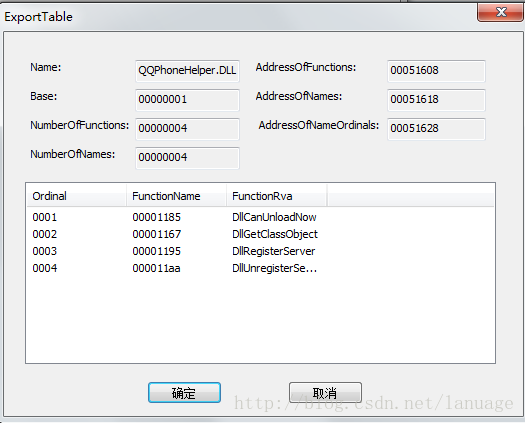The width and height of the screenshot is (525, 423).
Task: Sort by the Ordinal column header
Action: (76, 196)
